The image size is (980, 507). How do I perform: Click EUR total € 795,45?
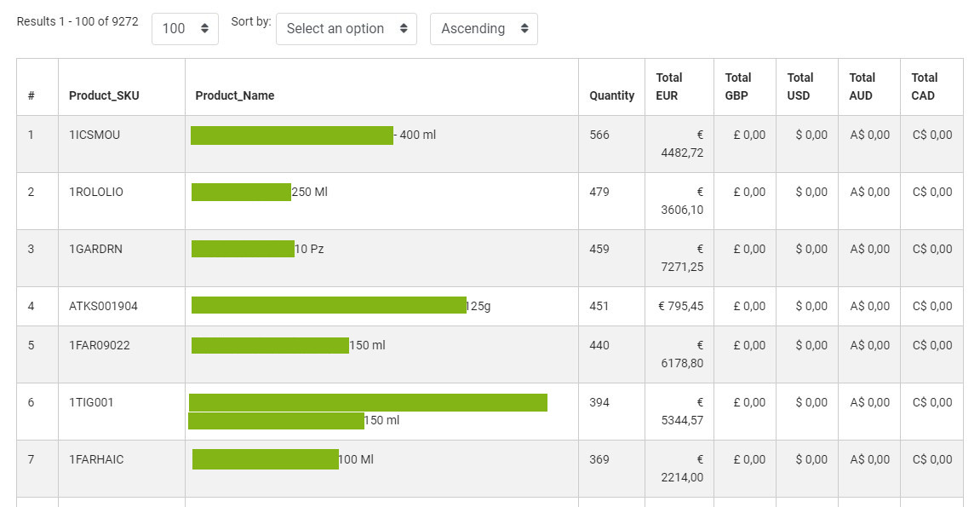[680, 306]
